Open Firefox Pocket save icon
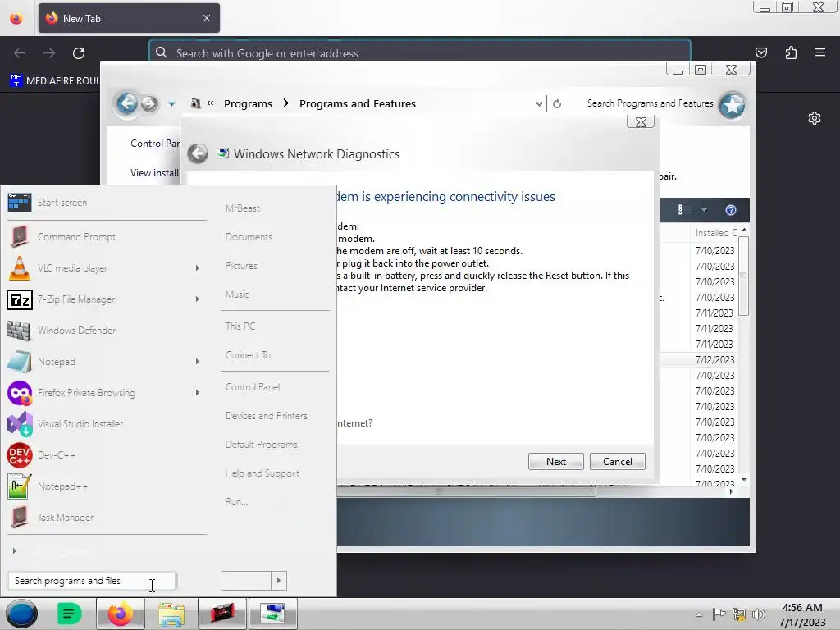This screenshot has height=630, width=840. pos(760,52)
